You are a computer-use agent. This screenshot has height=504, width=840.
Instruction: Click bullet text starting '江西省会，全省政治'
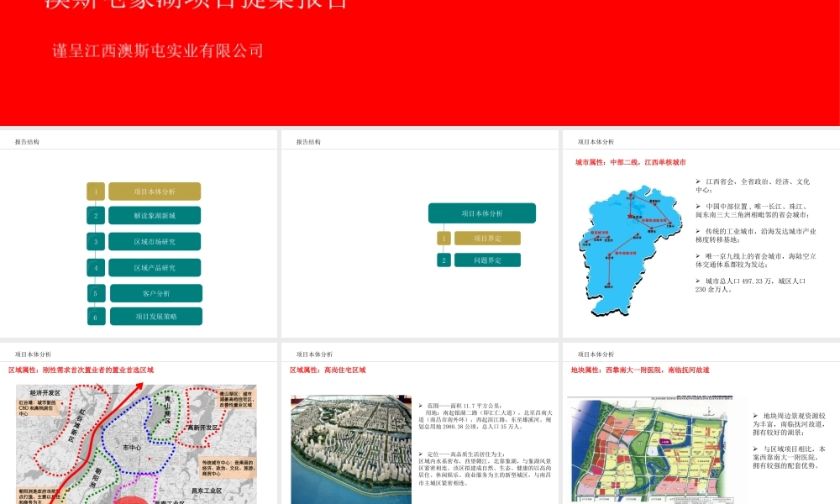tap(753, 186)
